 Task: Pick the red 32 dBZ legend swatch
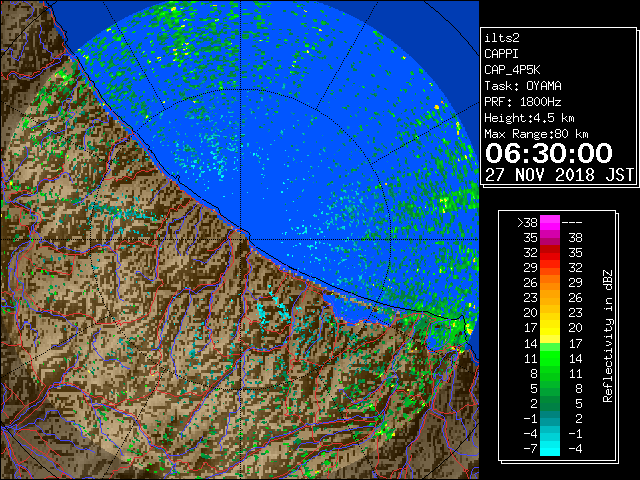pyautogui.click(x=550, y=253)
